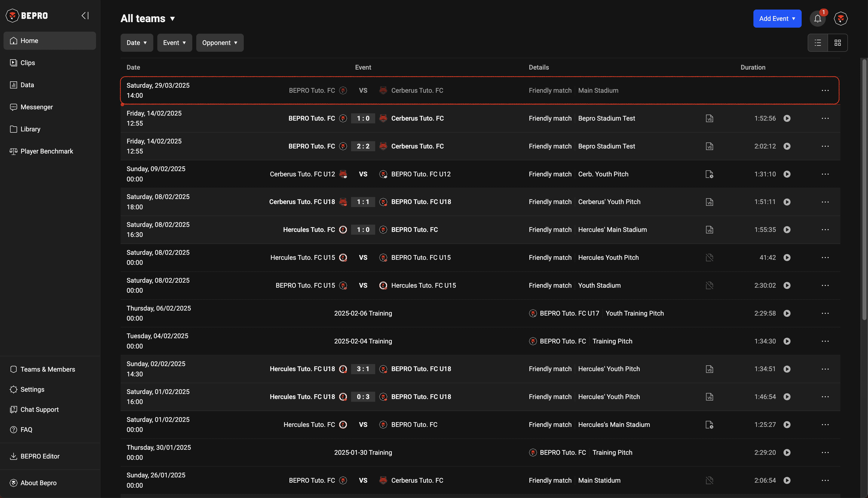Play the 41:42 match video

[787, 258]
